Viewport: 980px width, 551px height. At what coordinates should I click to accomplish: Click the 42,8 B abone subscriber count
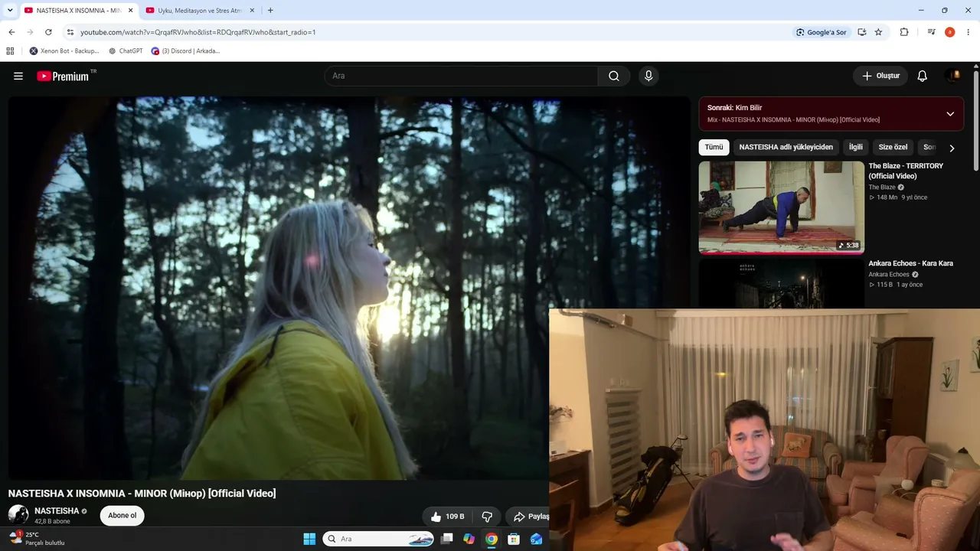pyautogui.click(x=52, y=521)
